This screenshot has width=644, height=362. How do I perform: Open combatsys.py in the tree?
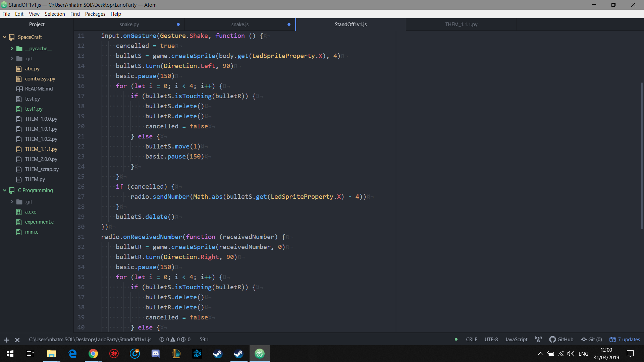(40, 79)
